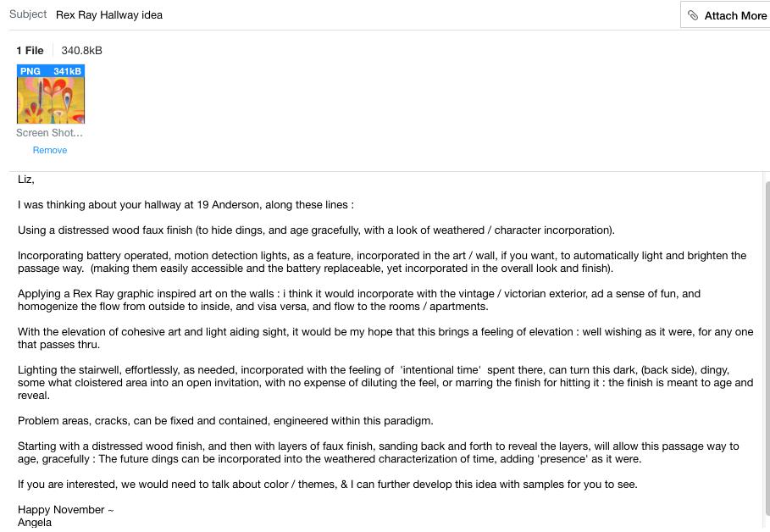Place cursor in '19 Anderson' sentence

click(x=186, y=205)
